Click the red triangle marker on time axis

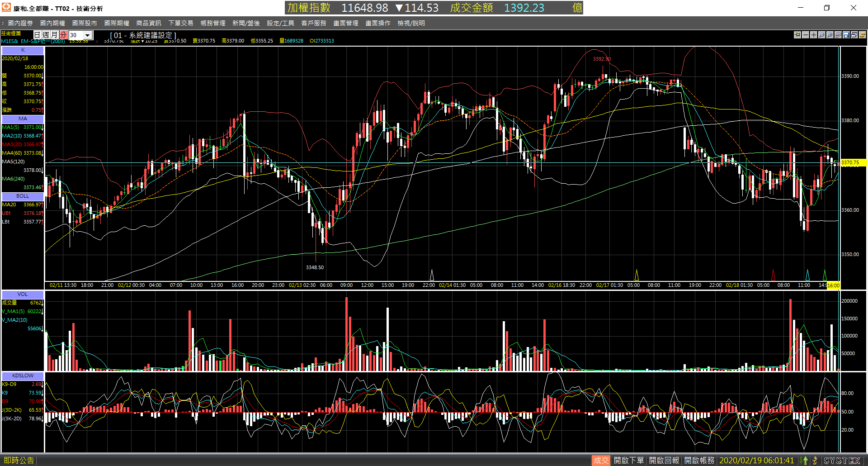point(773,275)
